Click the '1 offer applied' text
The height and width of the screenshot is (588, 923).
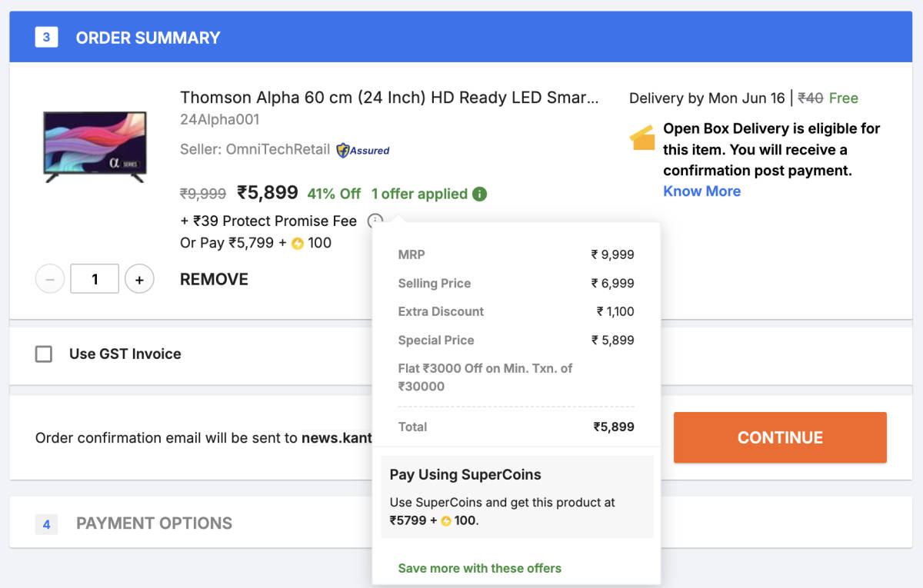click(x=419, y=194)
